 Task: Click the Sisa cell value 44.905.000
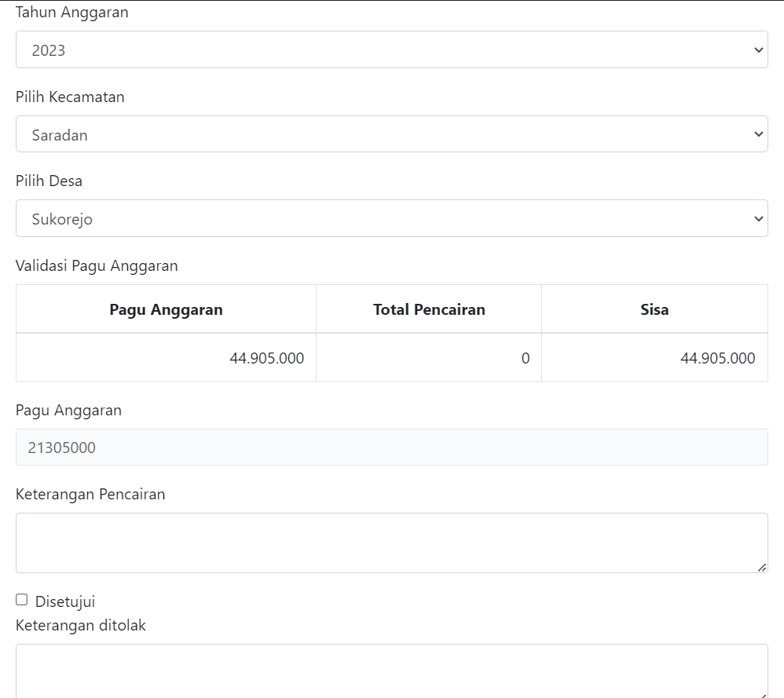point(654,358)
